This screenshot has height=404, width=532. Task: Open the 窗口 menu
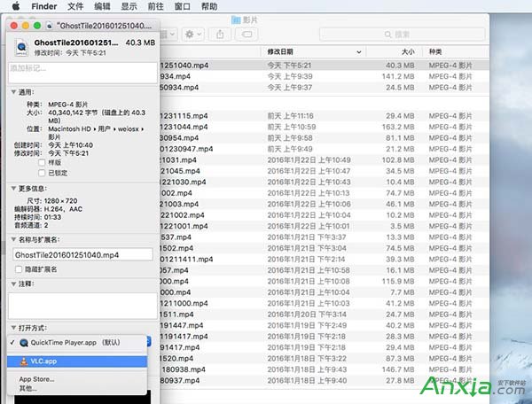[x=182, y=6]
